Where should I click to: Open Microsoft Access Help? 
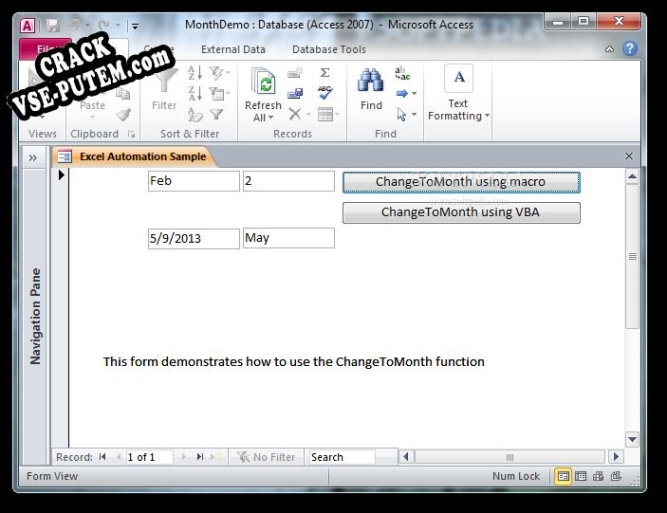click(x=630, y=49)
